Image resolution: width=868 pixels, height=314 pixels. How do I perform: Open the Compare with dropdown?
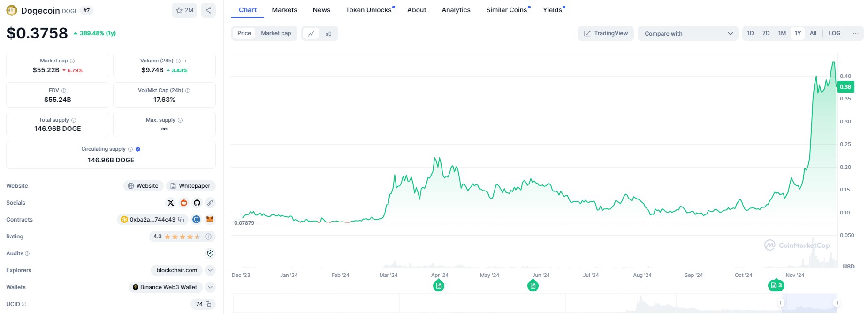tap(688, 34)
